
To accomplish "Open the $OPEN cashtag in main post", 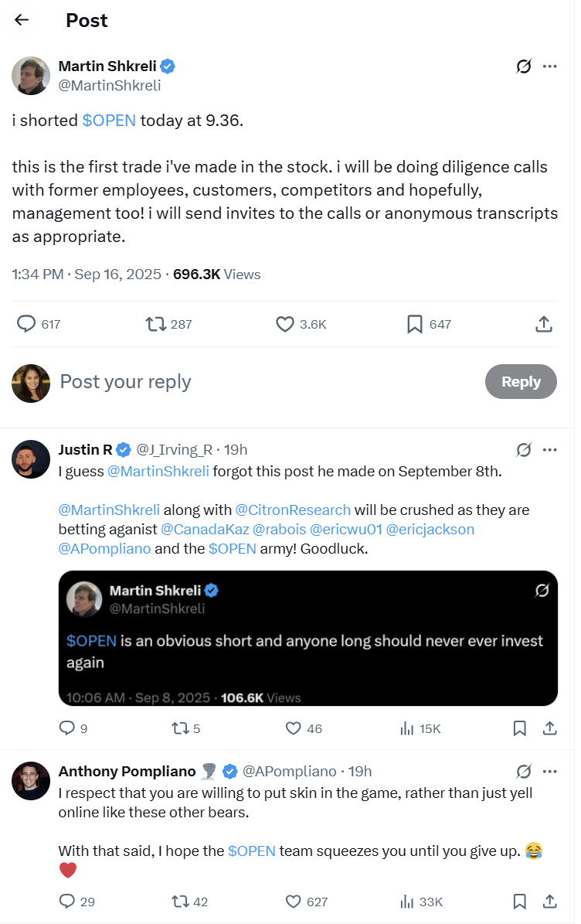I will 109,120.
